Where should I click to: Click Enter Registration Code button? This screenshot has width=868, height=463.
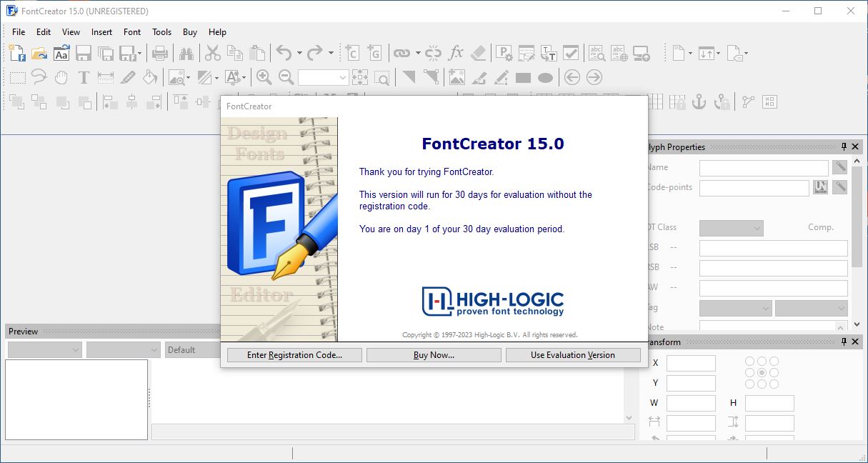(294, 355)
